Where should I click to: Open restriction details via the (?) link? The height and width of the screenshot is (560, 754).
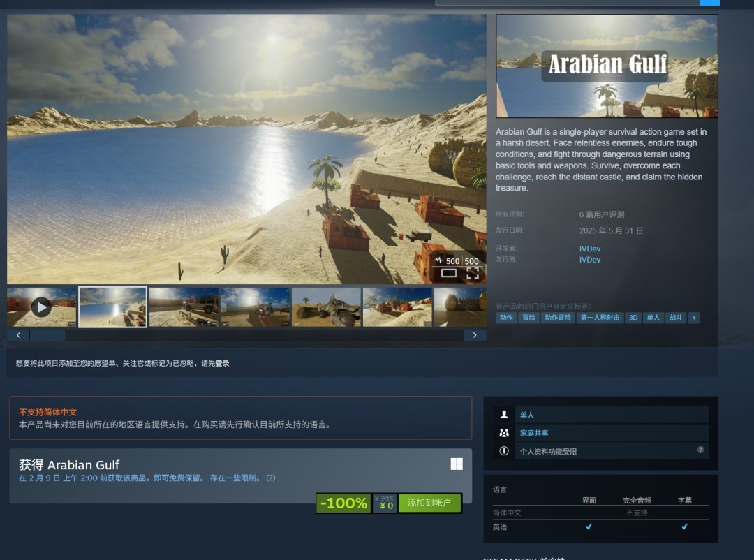[272, 478]
